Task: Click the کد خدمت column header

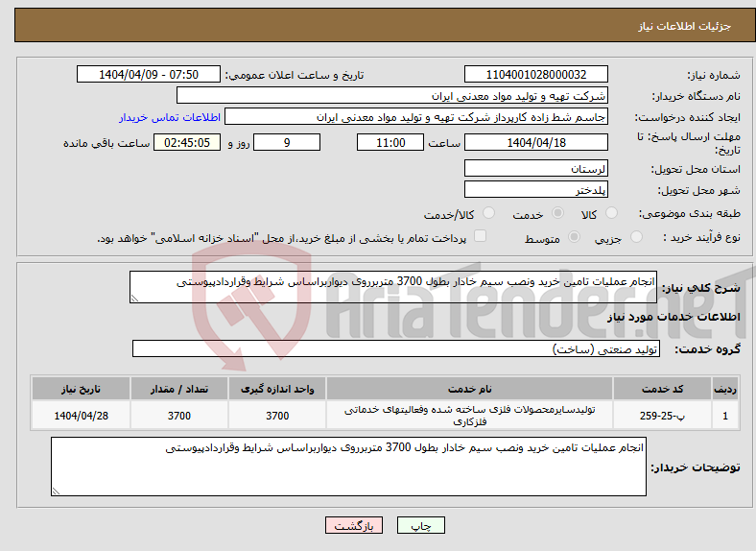Action: pyautogui.click(x=663, y=389)
